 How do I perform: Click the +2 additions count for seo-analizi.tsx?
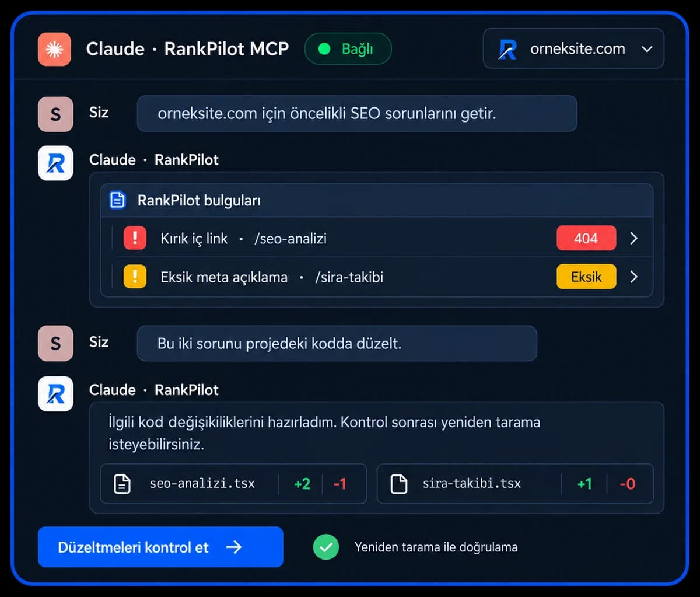tap(302, 484)
